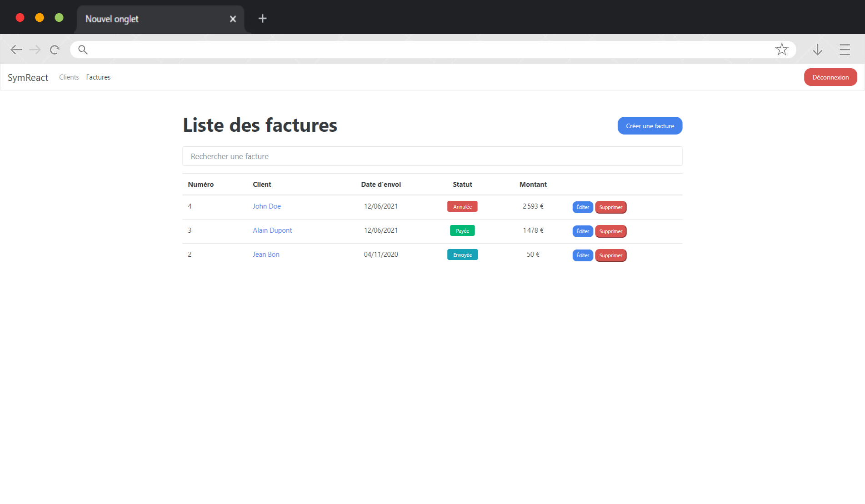The height and width of the screenshot is (504, 865).
Task: Bookmark the page with the star icon
Action: click(781, 50)
